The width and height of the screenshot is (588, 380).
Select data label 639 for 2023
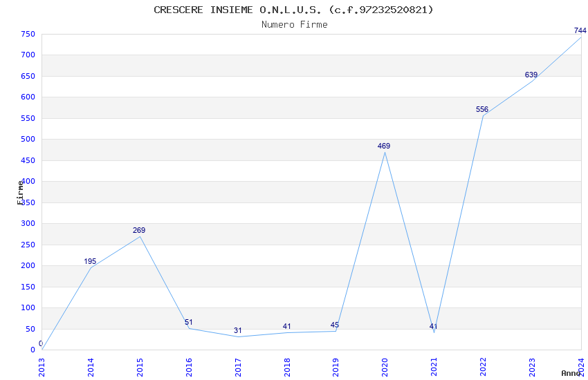pyautogui.click(x=531, y=75)
